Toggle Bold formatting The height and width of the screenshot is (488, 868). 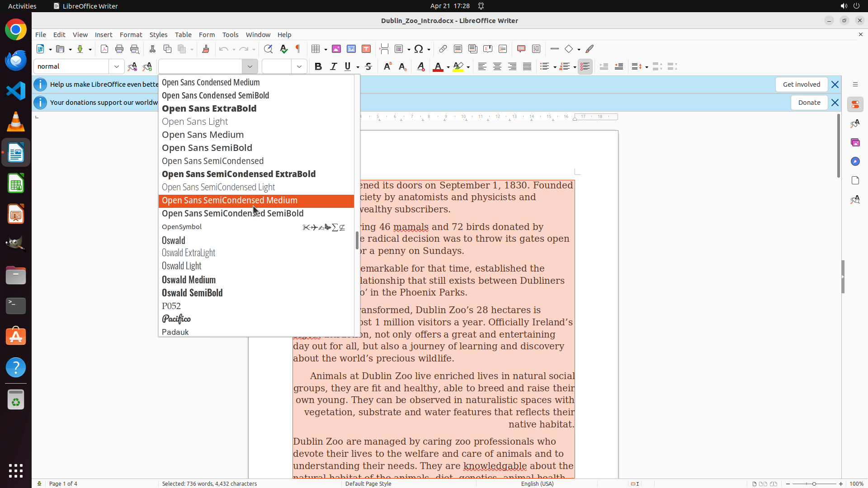(x=318, y=66)
